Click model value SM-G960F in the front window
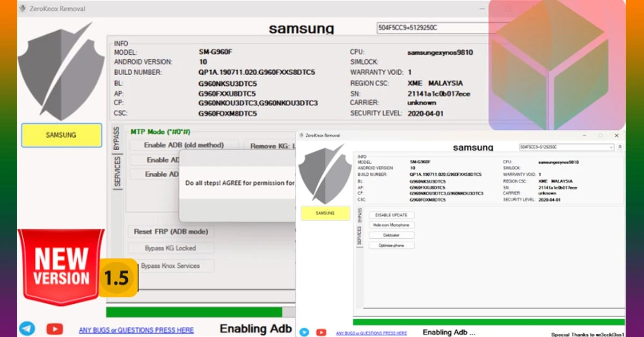 pyautogui.click(x=419, y=162)
